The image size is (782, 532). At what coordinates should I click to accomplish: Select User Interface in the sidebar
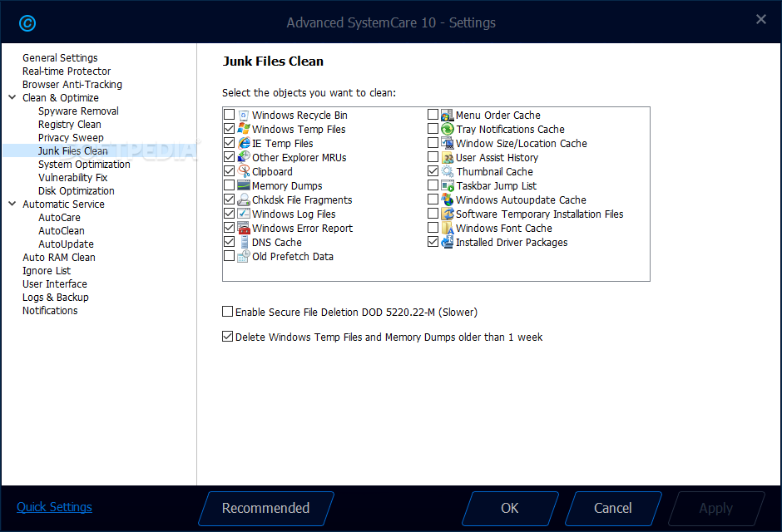pyautogui.click(x=55, y=284)
